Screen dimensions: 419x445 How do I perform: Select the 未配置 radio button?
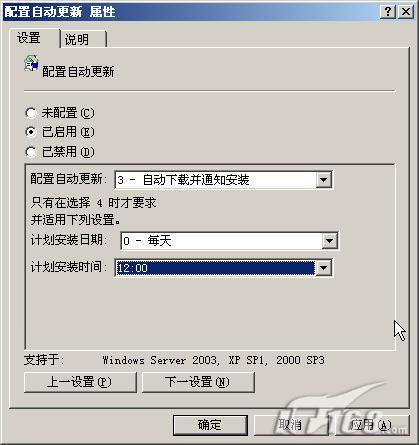coord(31,113)
